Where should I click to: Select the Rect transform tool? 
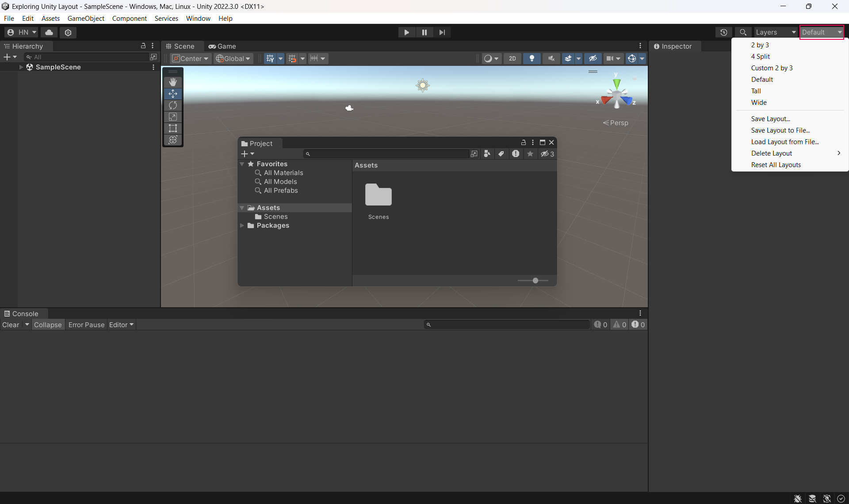coord(173,128)
